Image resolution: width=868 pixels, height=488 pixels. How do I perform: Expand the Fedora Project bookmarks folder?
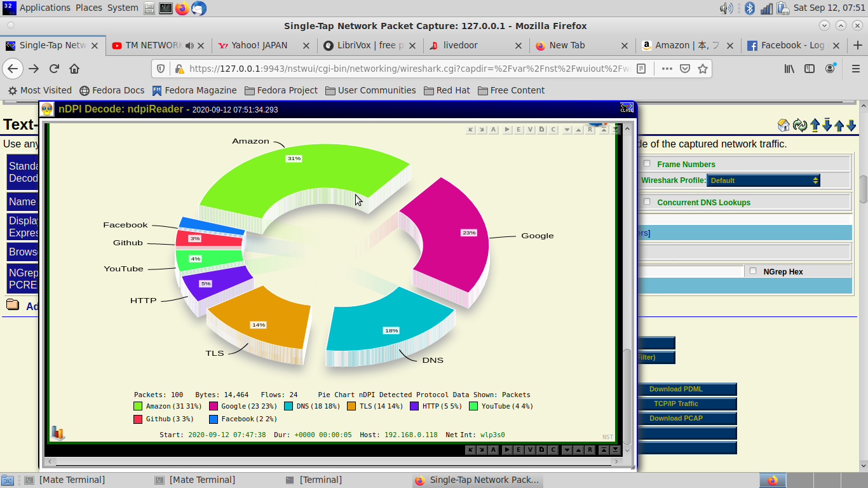(x=281, y=90)
